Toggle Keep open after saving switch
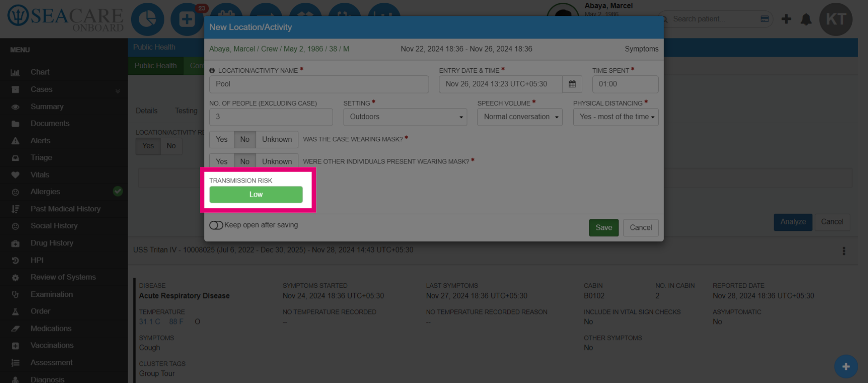 pyautogui.click(x=216, y=225)
